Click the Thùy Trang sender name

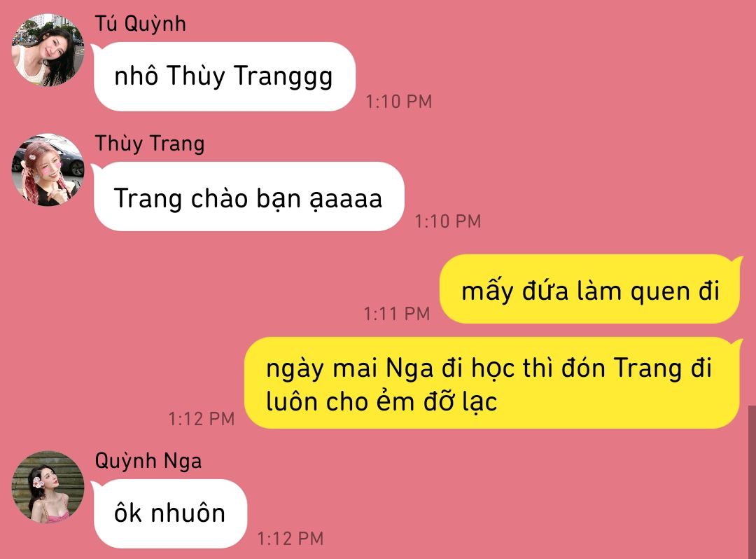[x=150, y=144]
